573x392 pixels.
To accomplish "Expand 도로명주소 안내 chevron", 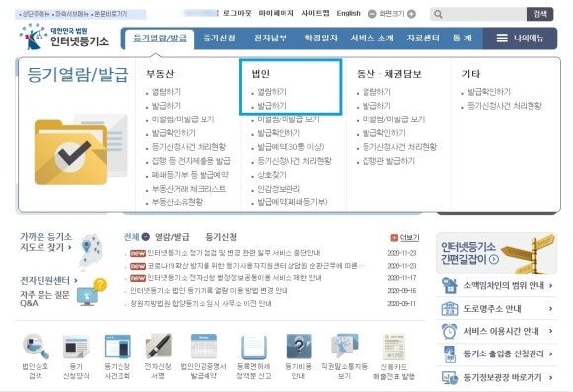I will point(550,309).
